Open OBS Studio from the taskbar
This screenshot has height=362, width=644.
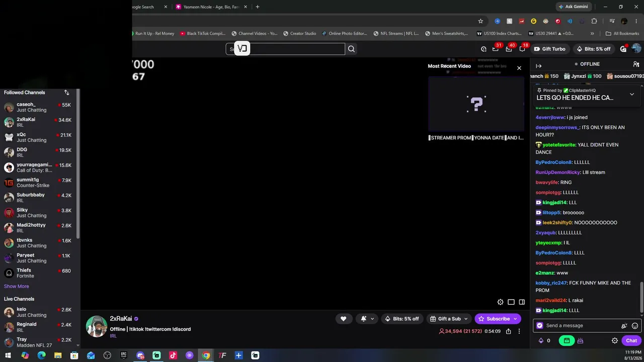(x=107, y=355)
